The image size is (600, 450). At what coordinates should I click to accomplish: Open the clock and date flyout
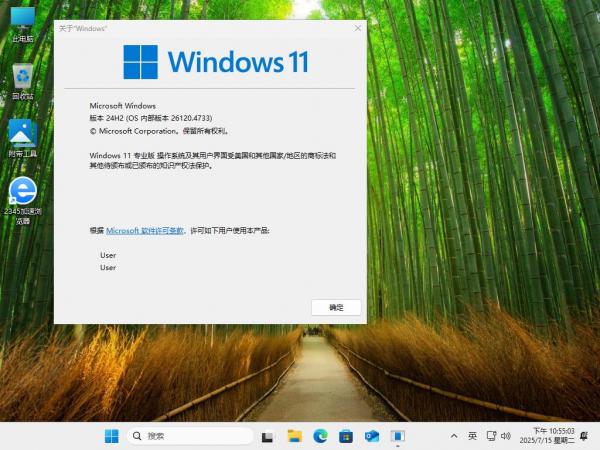(547, 436)
